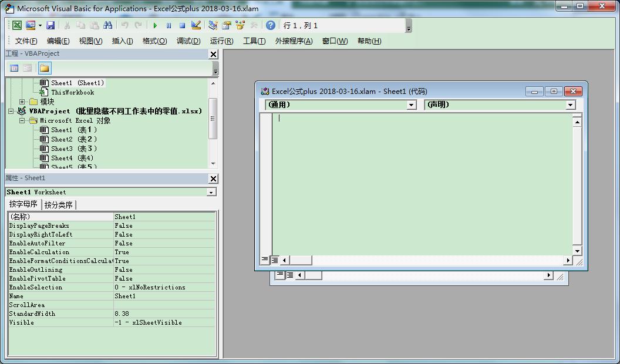The image size is (620, 364).
Task: Open the 调试(D) menu
Action: pos(188,41)
